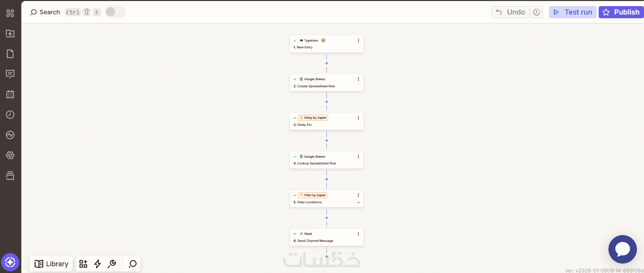Open the Slack step options menu
The width and height of the screenshot is (644, 273).
coord(359,234)
